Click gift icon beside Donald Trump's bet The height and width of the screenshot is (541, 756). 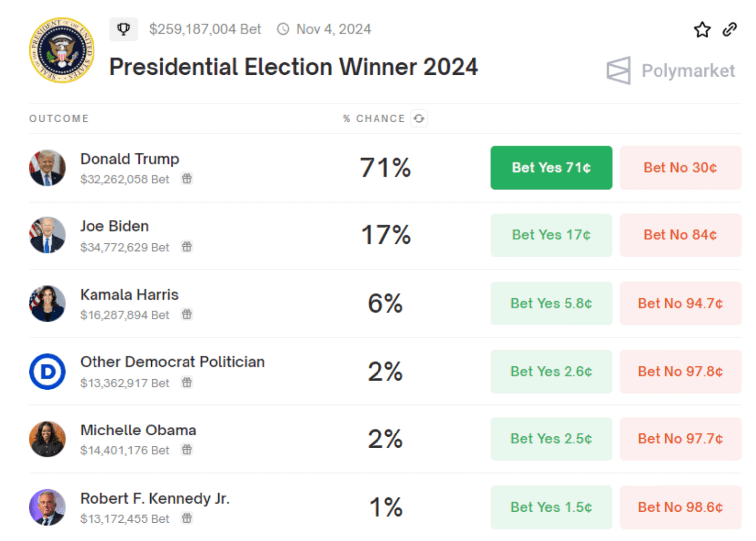(x=187, y=179)
